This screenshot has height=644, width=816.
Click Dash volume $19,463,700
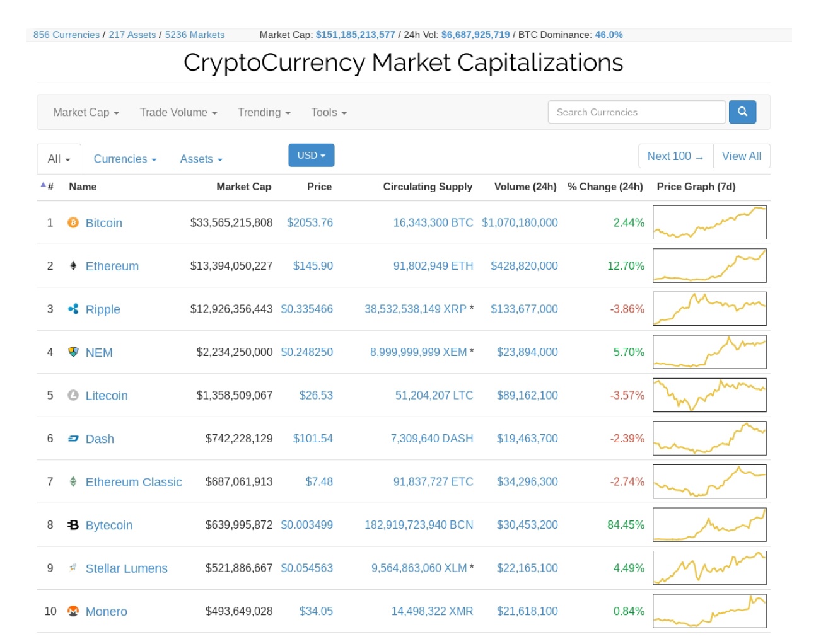point(527,439)
